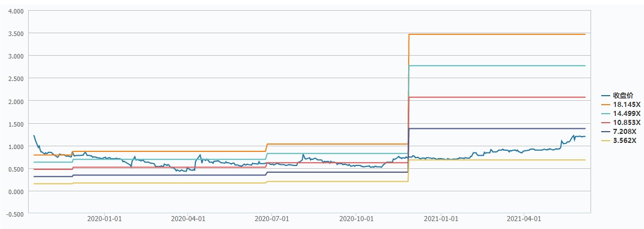The height and width of the screenshot is (229, 644).
Task: Select the 2021-01-01 x-axis date label
Action: coord(442,219)
